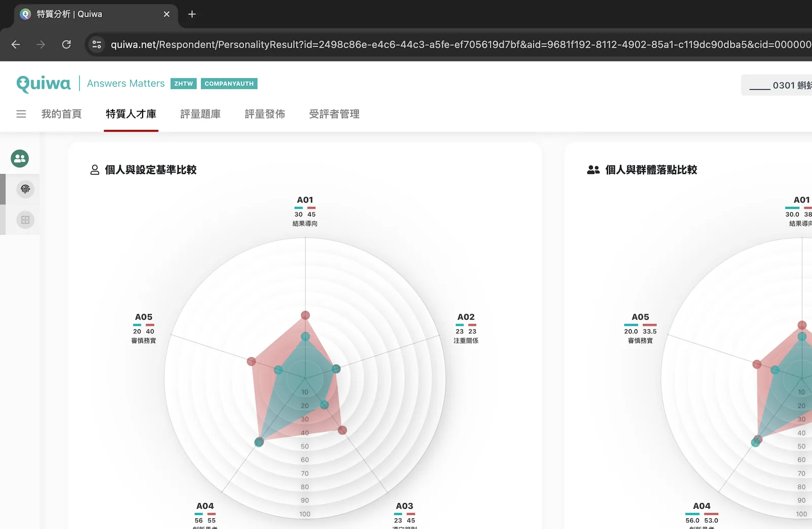Image resolution: width=812 pixels, height=529 pixels.
Task: Click the red legend swatch under A02
Action: (472, 325)
